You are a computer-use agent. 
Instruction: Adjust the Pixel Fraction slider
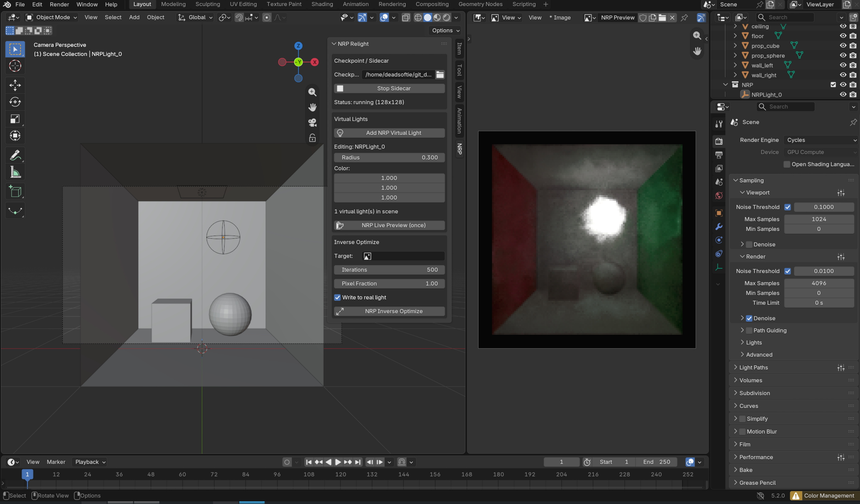click(389, 284)
